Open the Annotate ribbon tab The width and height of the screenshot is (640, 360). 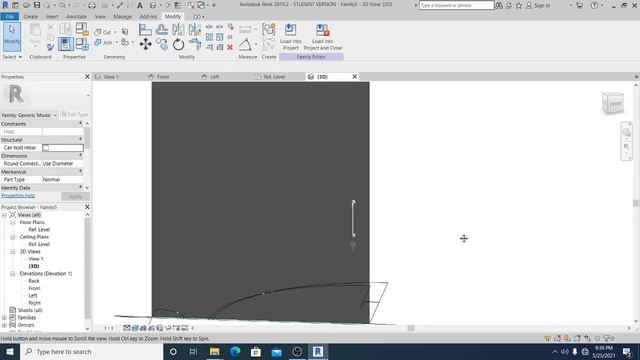76,16
